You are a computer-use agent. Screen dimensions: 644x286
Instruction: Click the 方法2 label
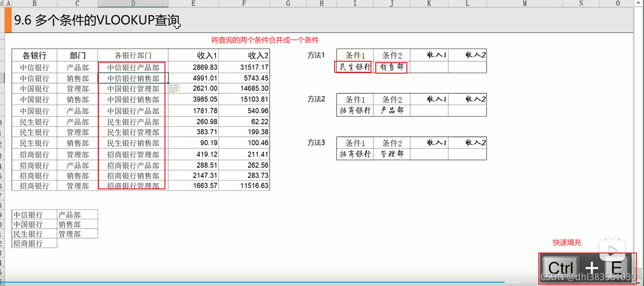[316, 99]
